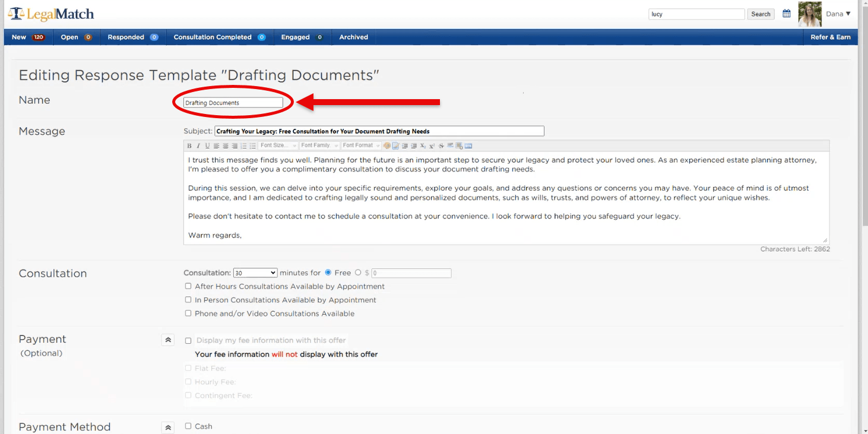Screen dimensions: 868x434
Task: Apply strikethrough formatting to text
Action: tap(441, 146)
